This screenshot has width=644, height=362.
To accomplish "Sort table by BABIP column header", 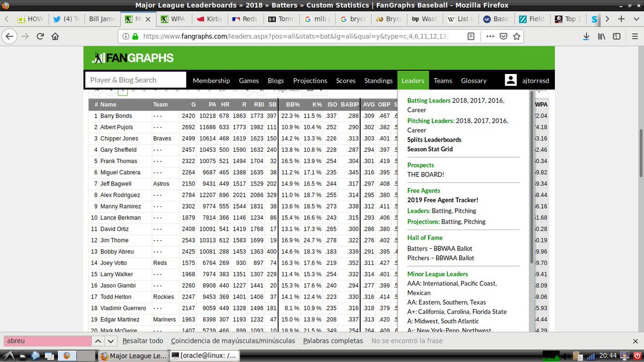I will pyautogui.click(x=349, y=105).
